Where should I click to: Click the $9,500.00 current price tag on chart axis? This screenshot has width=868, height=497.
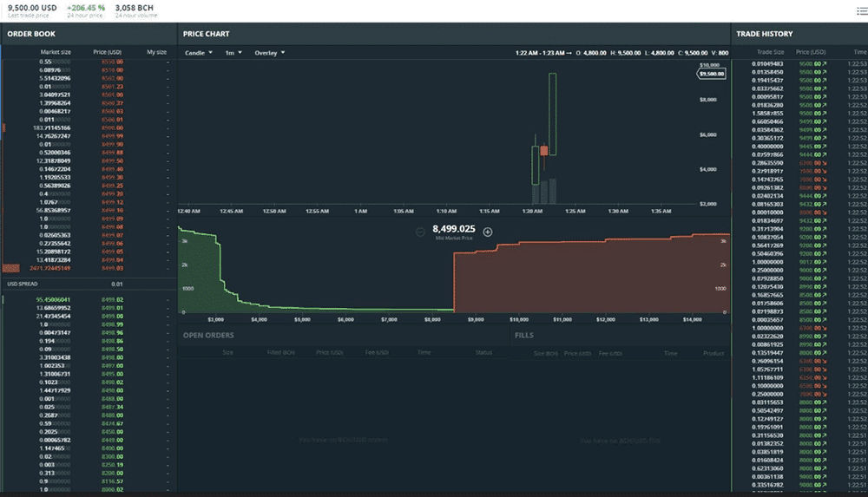point(711,74)
